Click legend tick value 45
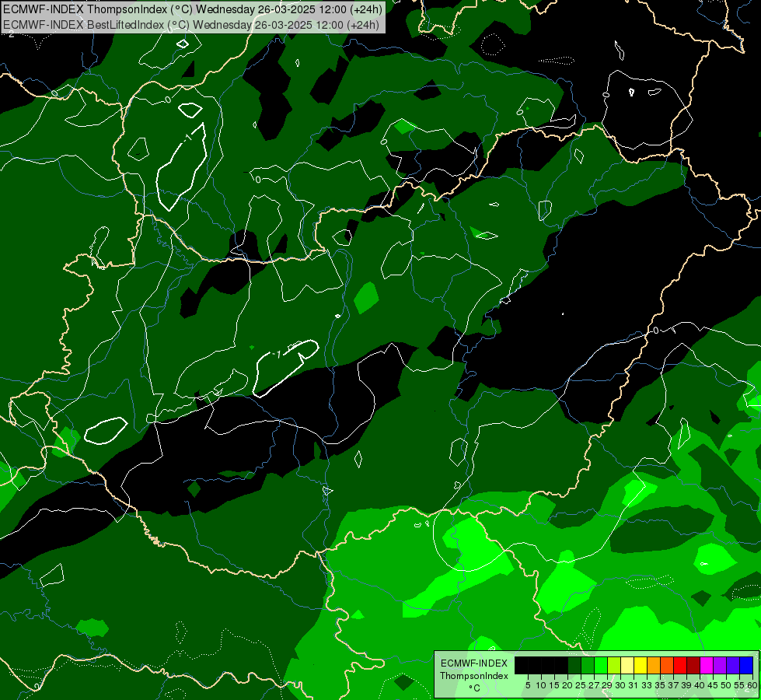The height and width of the screenshot is (700, 761). [713, 685]
